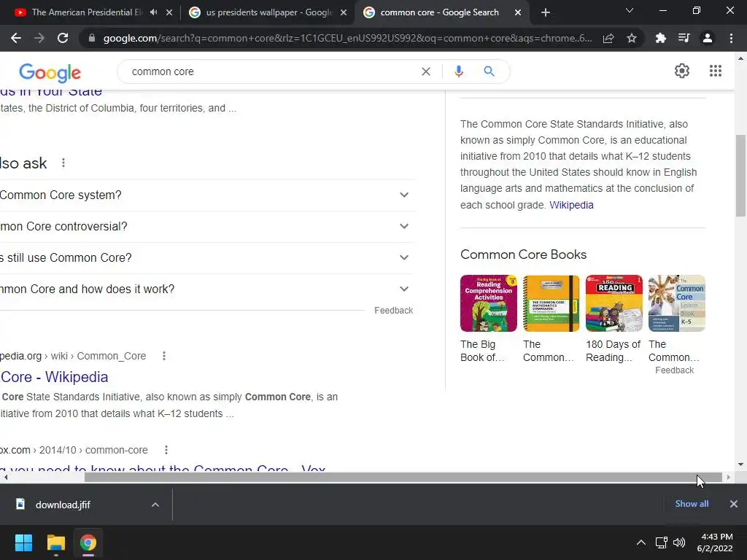Screen dimensions: 747x560
Task: Close the common core tab
Action: [518, 12]
